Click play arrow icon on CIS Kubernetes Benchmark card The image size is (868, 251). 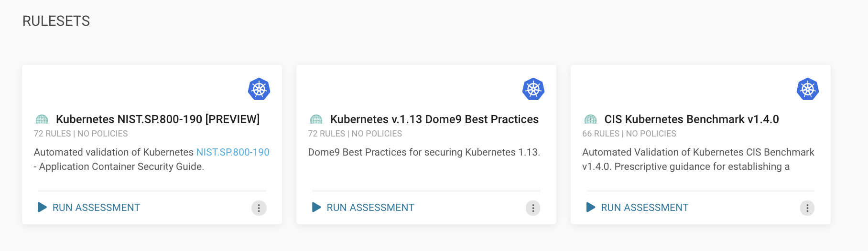(x=591, y=207)
